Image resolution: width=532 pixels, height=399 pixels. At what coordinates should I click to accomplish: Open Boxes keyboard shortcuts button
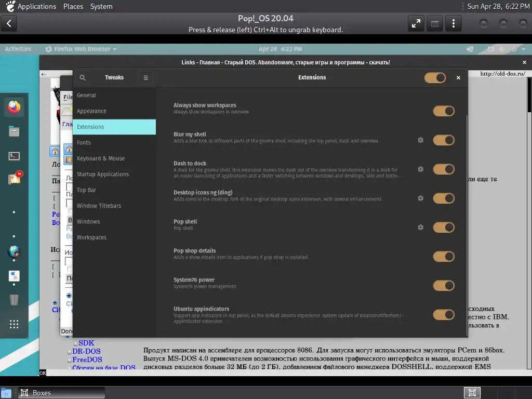click(435, 23)
